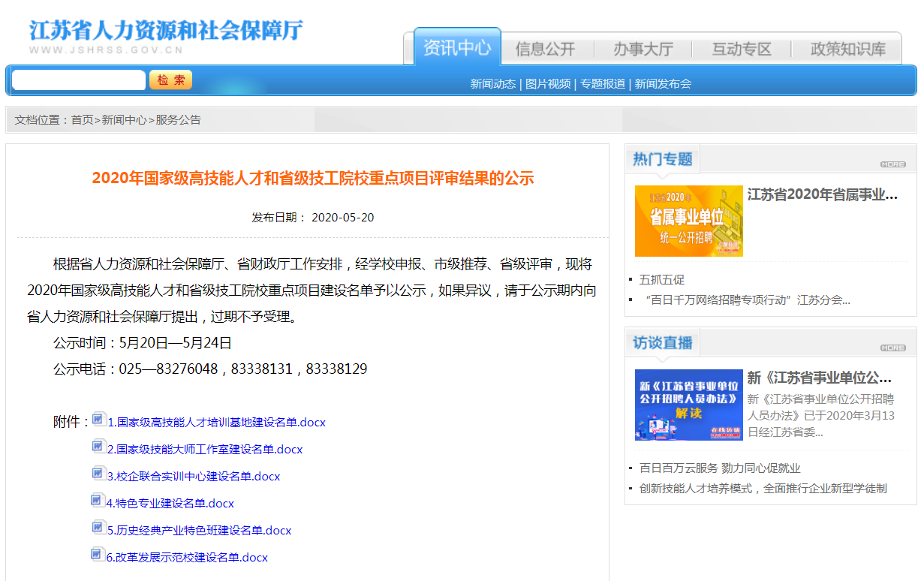Open the 省属事业单位 recruitment banner thumbnail
Image resolution: width=924 pixels, height=581 pixels.
(x=688, y=221)
